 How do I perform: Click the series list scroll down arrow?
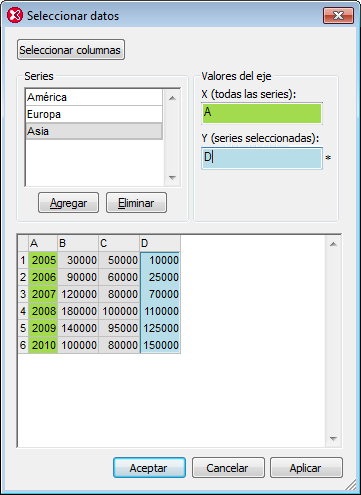(x=172, y=177)
